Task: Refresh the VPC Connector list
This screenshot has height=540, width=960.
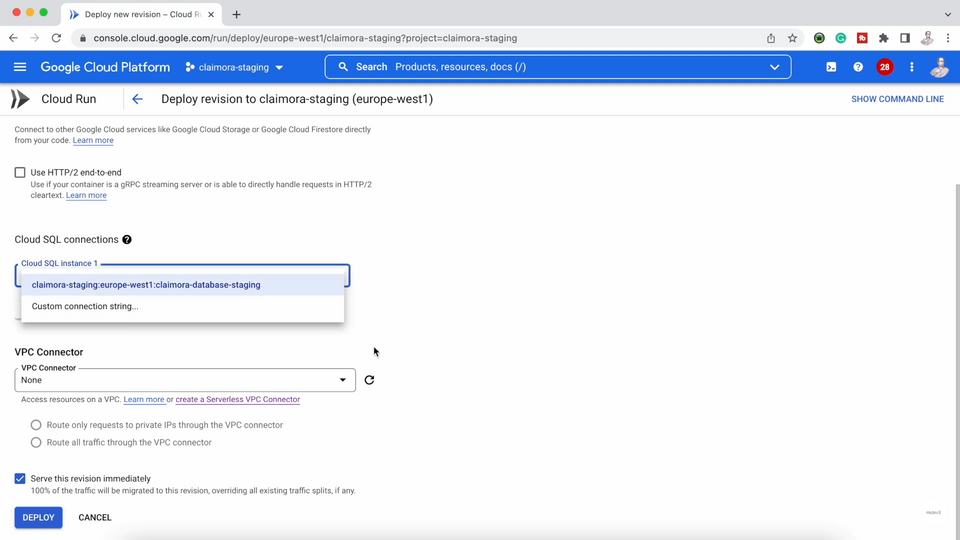Action: coord(369,380)
